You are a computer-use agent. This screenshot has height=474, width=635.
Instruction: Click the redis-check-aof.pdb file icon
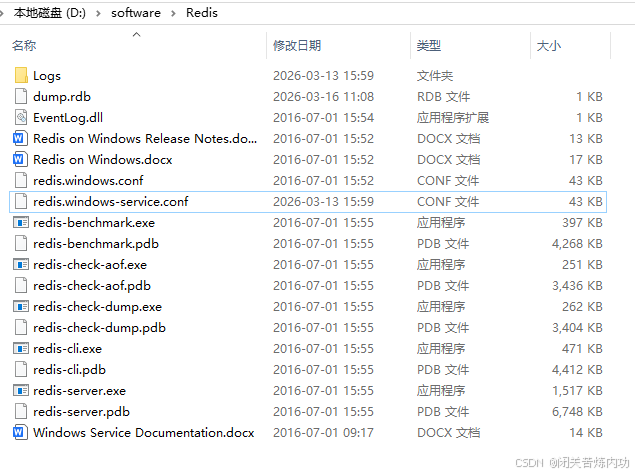(x=21, y=286)
